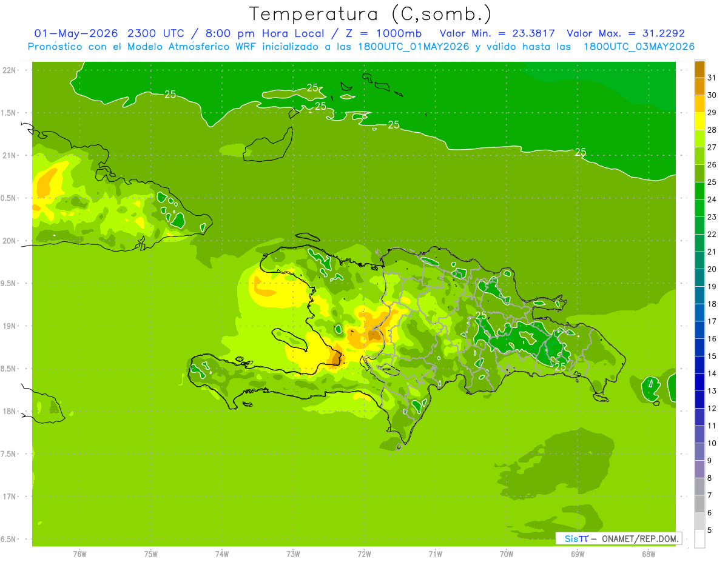This screenshot has height=562, width=728.
Task: Click the Valor Min. = 23.3817 text
Action: tap(497, 33)
